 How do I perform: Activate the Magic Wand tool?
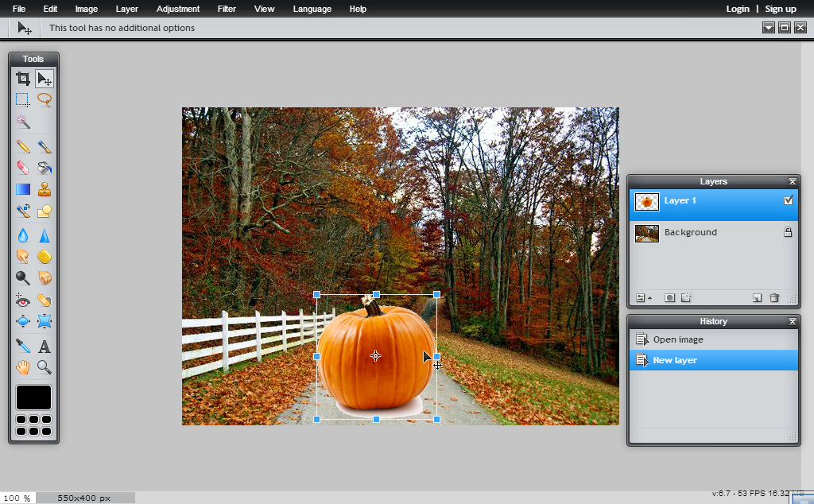pos(23,122)
